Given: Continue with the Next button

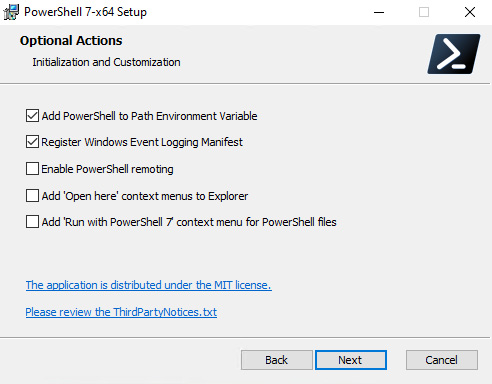Looking at the screenshot, I should point(351,360).
